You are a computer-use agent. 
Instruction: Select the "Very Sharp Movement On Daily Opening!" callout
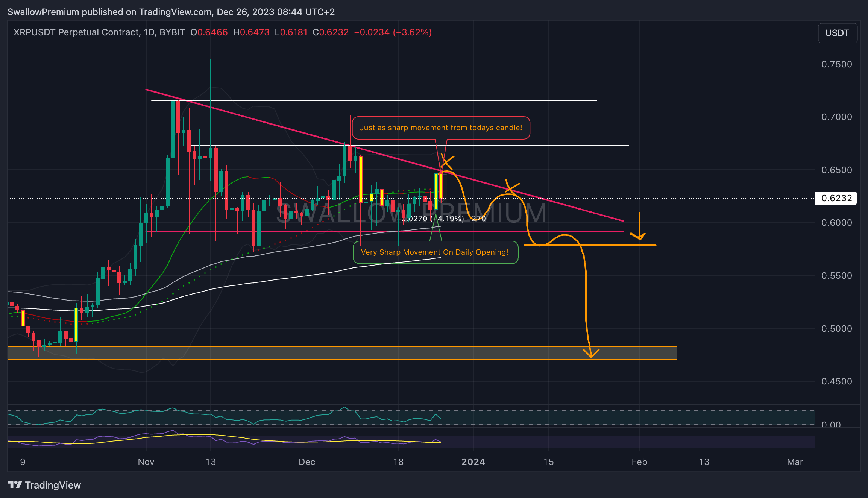click(436, 252)
